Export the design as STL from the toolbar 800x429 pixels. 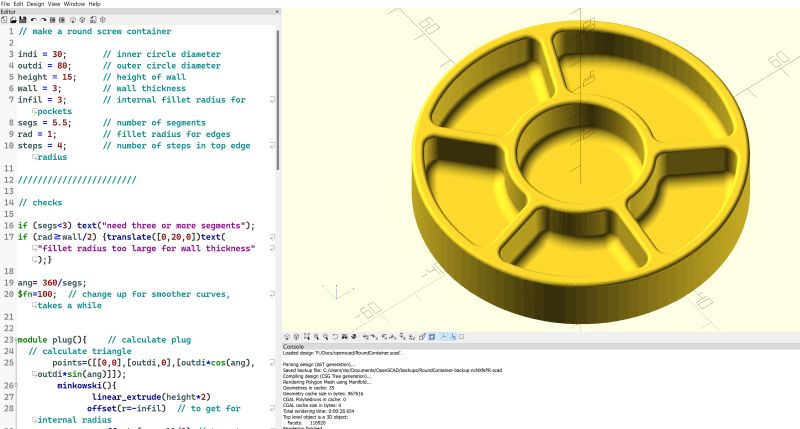coord(92,19)
